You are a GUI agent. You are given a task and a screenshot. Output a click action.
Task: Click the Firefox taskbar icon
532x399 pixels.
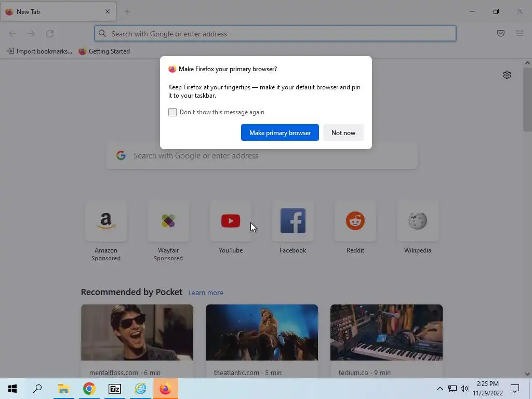coord(166,389)
